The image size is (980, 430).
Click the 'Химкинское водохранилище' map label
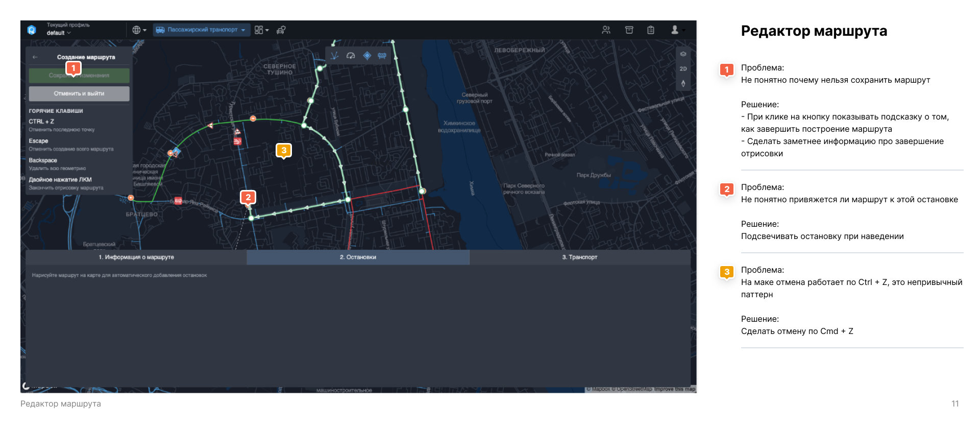(x=459, y=127)
